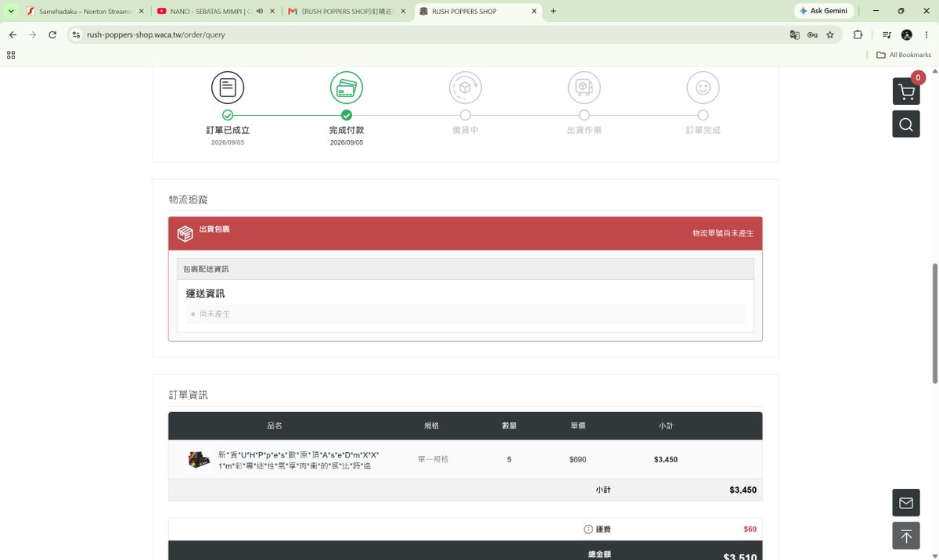The width and height of the screenshot is (939, 560).
Task: Click site info icon left of URL
Action: point(76,34)
